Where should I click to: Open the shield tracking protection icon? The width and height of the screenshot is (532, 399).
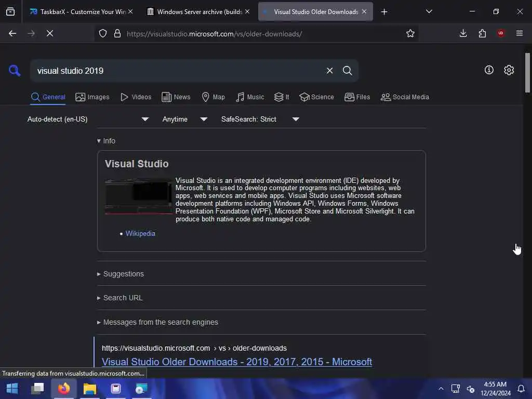point(103,34)
